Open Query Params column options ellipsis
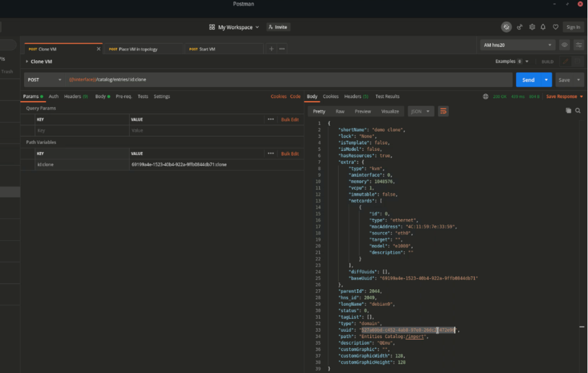The image size is (588, 373). [271, 119]
